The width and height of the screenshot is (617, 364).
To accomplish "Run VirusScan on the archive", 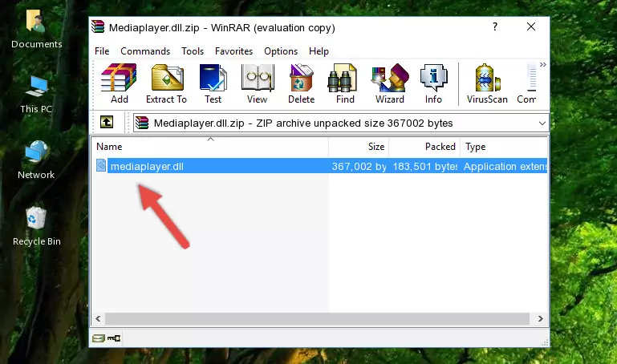I will [487, 83].
